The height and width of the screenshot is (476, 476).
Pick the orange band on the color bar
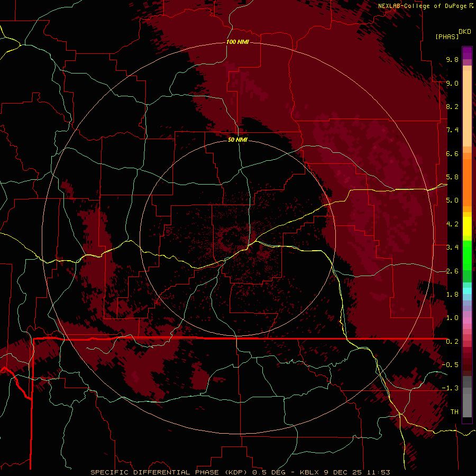[x=467, y=182]
